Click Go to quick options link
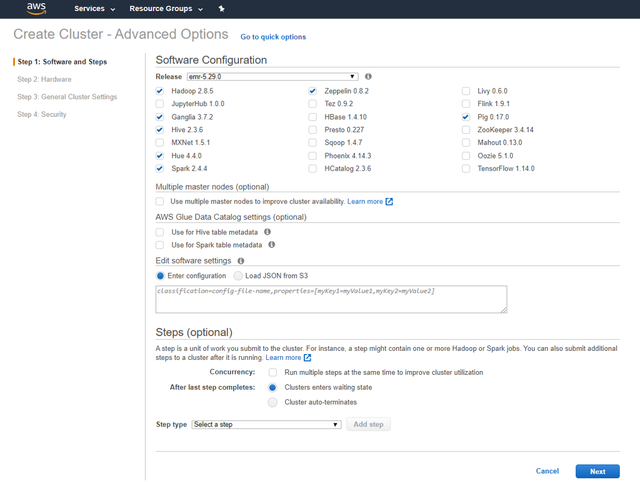The width and height of the screenshot is (640, 482). [x=273, y=37]
